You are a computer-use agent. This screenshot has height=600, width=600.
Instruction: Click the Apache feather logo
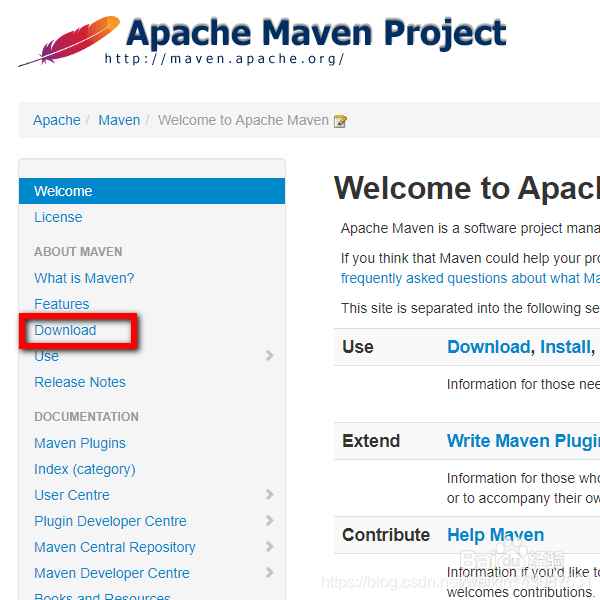tap(69, 41)
